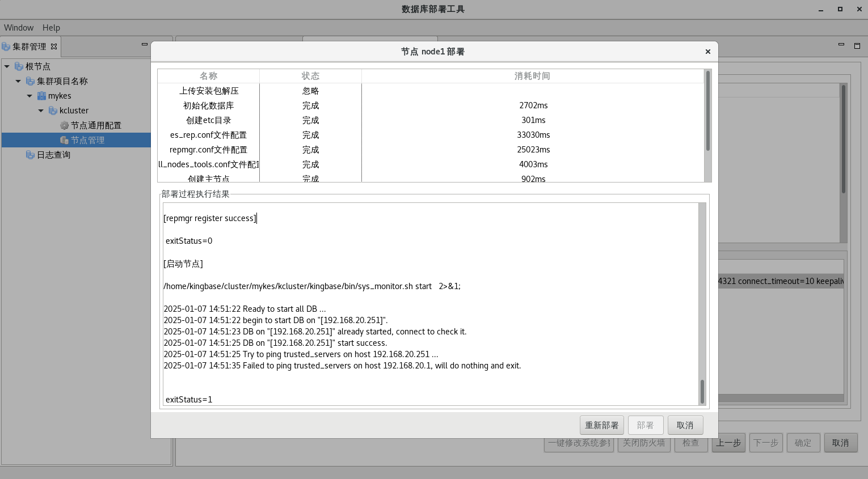
Task: Click the 集群管理 tab icon
Action: [6, 46]
